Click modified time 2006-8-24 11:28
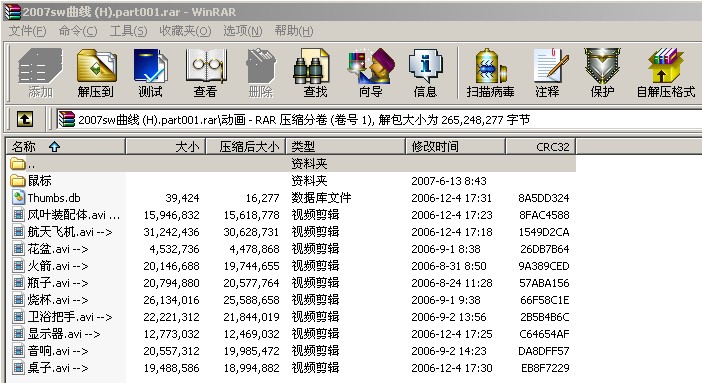 coord(452,283)
